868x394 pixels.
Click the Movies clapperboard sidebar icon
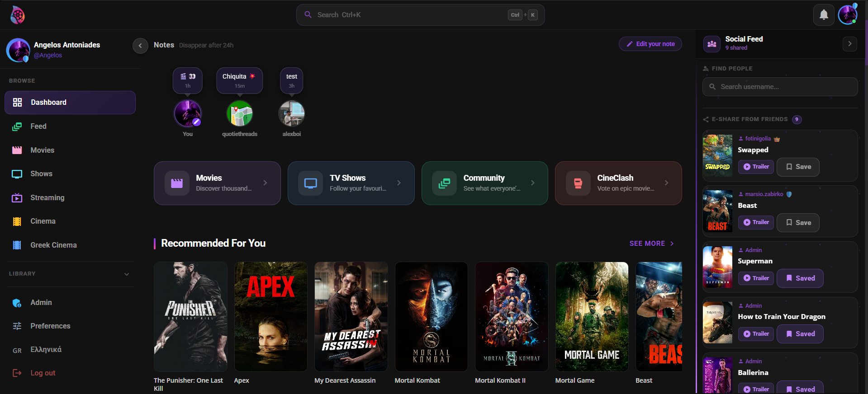pyautogui.click(x=17, y=150)
